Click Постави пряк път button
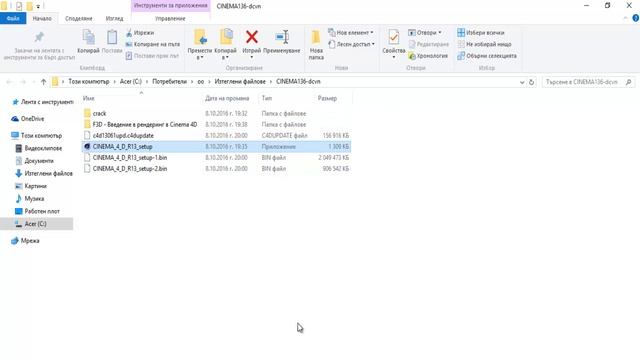 tap(152, 56)
